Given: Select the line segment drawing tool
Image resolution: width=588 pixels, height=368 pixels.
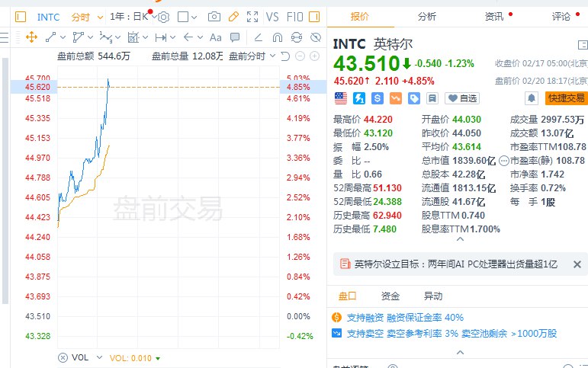Looking at the screenshot, I should click(50, 37).
